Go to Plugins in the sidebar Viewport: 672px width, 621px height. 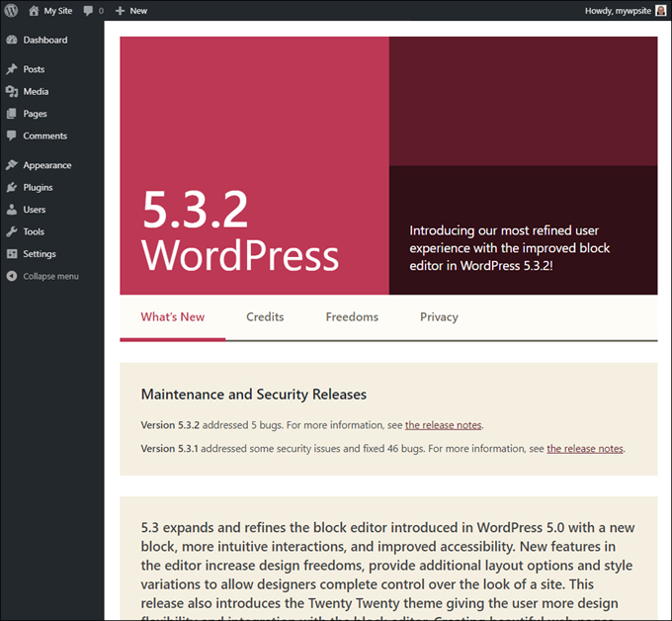(39, 188)
